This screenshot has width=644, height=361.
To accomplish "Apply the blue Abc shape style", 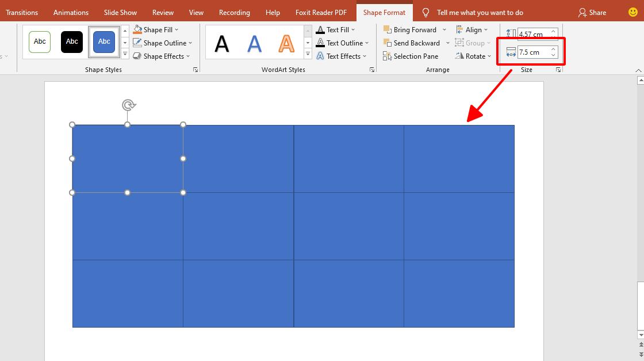I will (104, 41).
